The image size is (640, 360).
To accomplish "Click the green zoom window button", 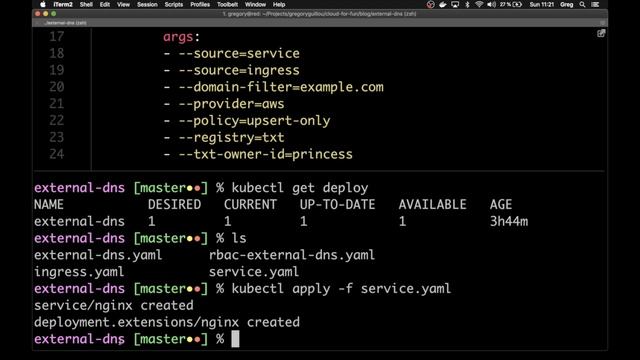I will (53, 14).
